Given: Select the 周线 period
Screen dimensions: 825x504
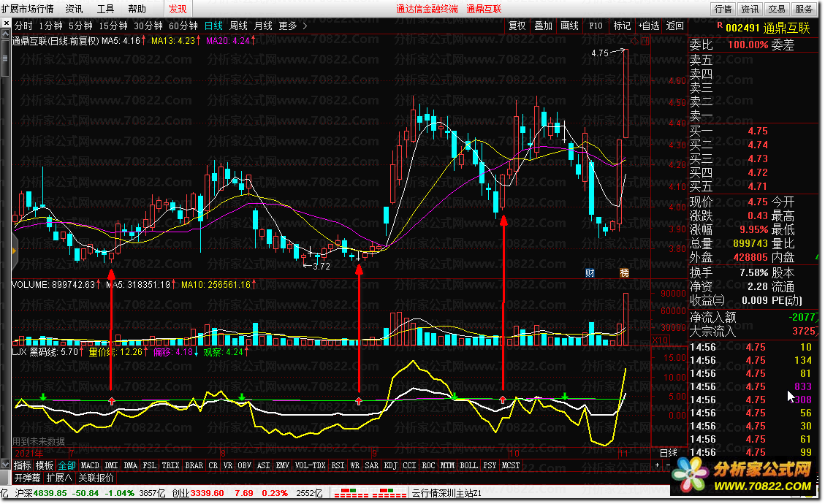Looking at the screenshot, I should 238,26.
